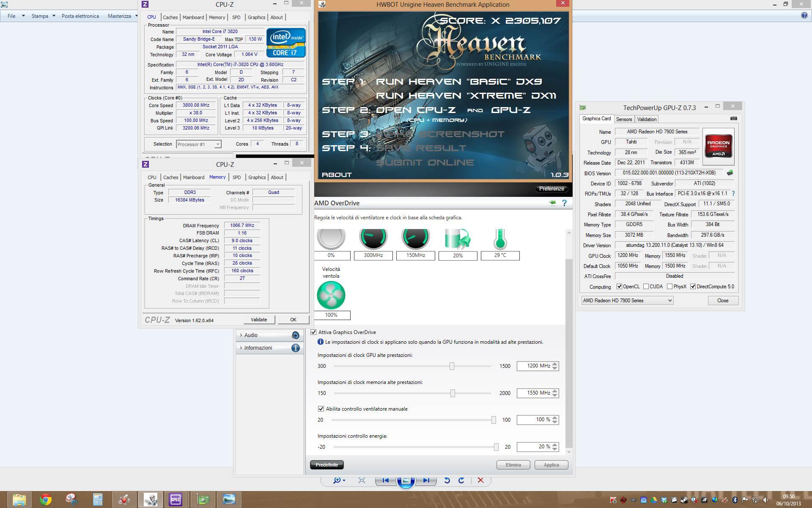Click the Predefinite button
This screenshot has height=508, width=812.
[327, 465]
